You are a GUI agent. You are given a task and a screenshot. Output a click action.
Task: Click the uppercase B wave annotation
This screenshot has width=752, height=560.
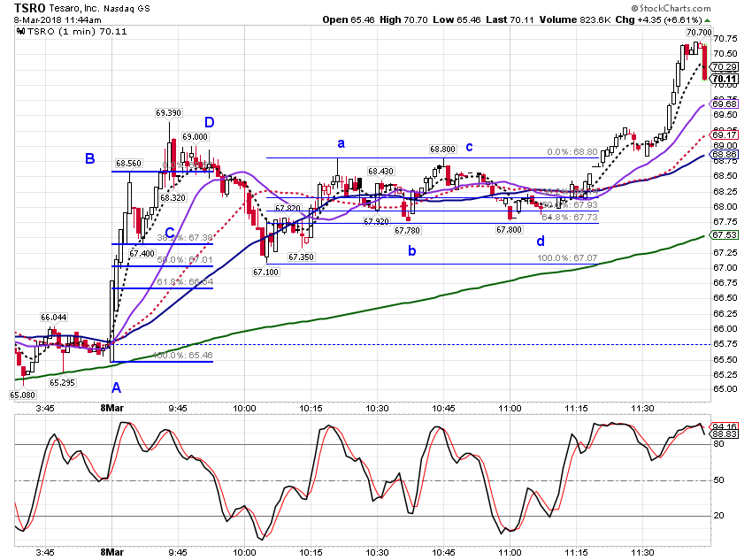point(89,158)
